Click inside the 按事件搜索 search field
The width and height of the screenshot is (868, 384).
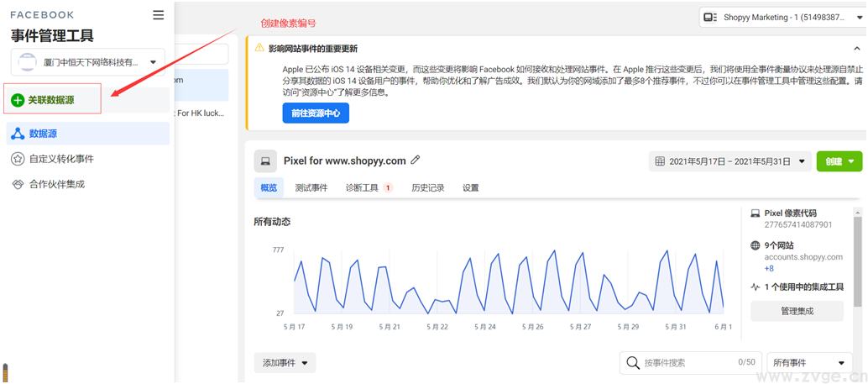[690, 363]
